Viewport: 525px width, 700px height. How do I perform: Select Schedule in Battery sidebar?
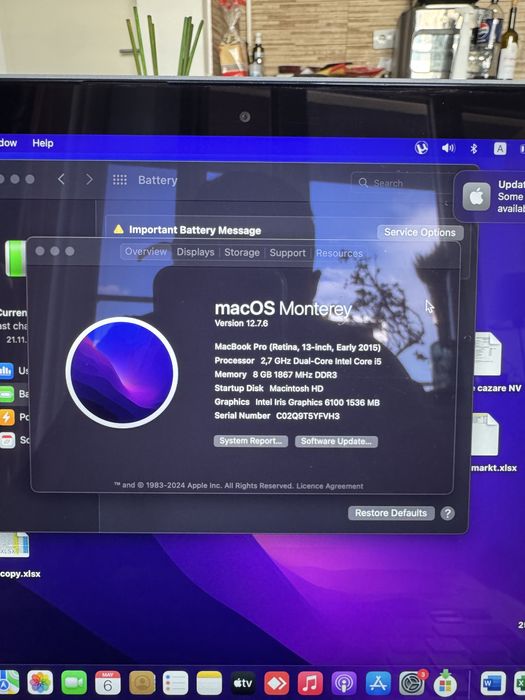pos(14,440)
